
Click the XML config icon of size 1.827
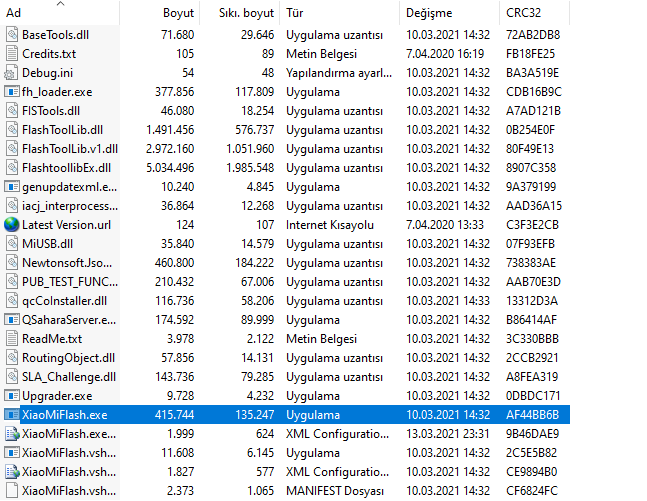[x=12, y=471]
